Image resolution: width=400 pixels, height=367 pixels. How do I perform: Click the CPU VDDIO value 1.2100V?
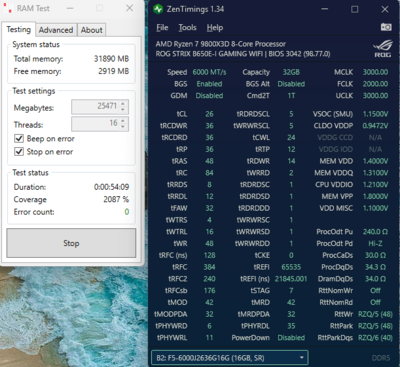375,185
